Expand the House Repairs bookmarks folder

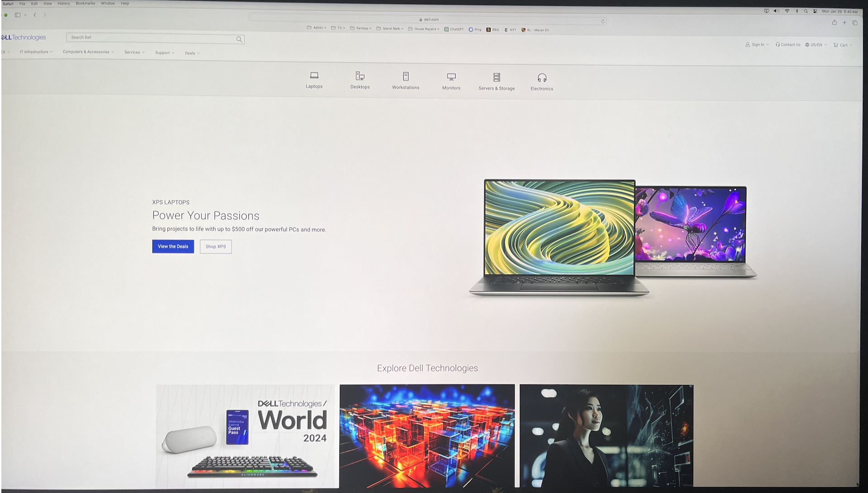point(424,29)
